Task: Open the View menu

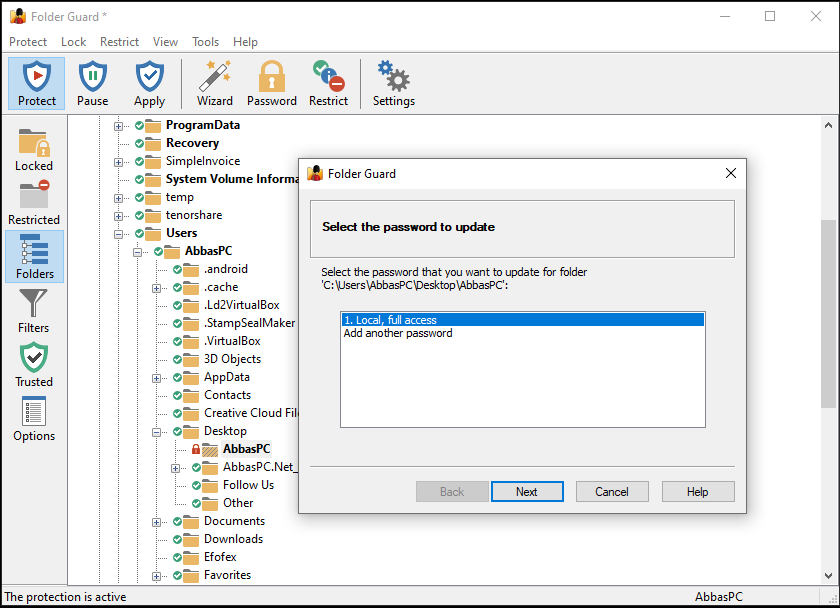Action: pyautogui.click(x=165, y=42)
